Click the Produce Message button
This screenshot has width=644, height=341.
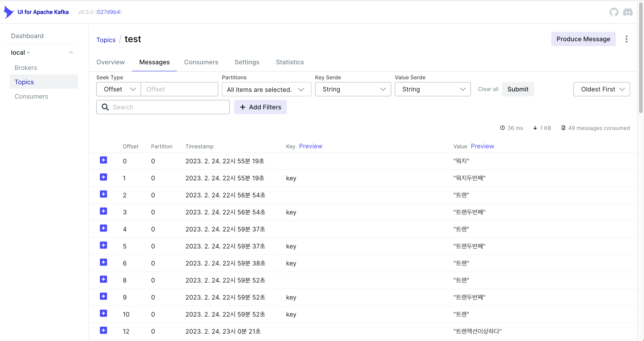(x=583, y=39)
